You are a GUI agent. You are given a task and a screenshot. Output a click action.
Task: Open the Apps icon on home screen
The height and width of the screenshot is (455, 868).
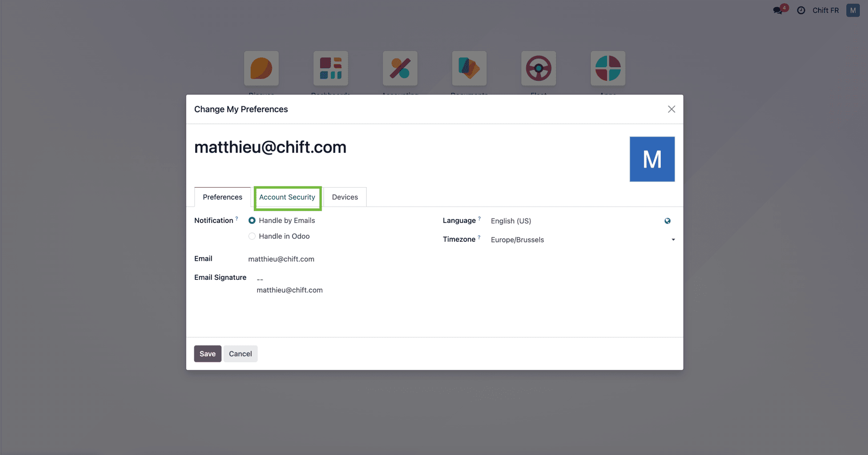[x=608, y=68]
